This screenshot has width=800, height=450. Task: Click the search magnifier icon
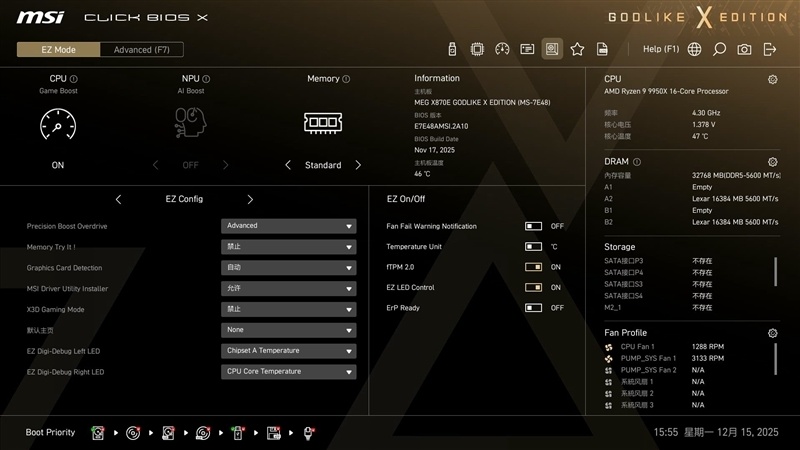719,49
